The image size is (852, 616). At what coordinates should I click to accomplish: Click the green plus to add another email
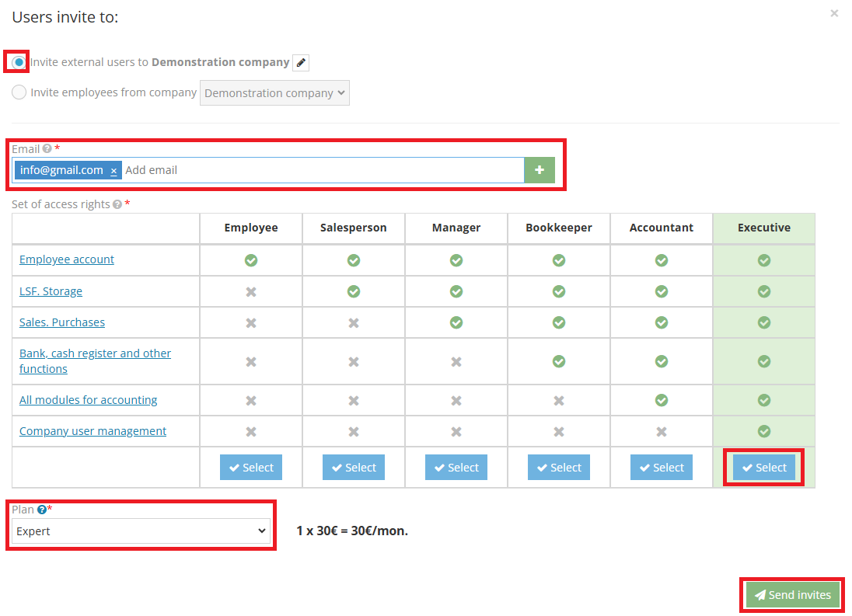[x=539, y=169]
